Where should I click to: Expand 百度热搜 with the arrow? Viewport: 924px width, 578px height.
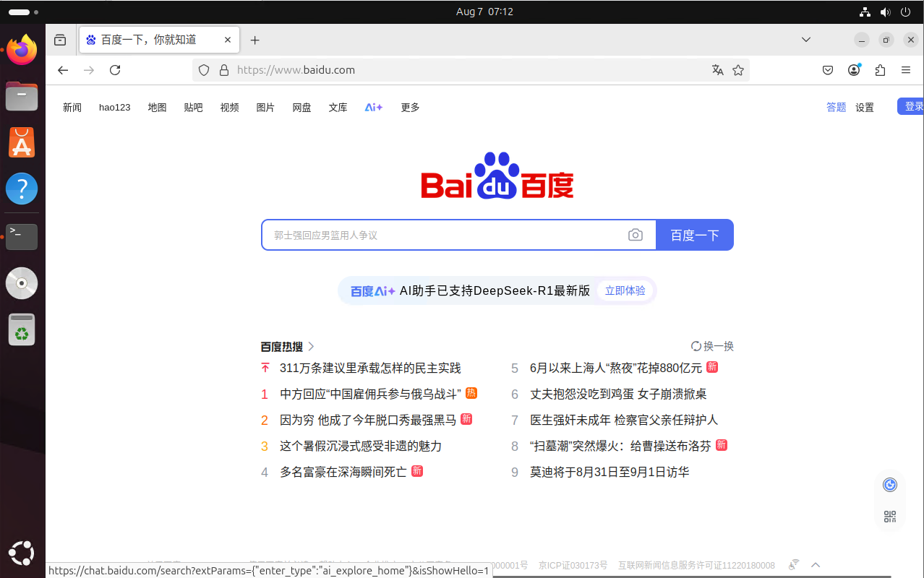point(311,346)
